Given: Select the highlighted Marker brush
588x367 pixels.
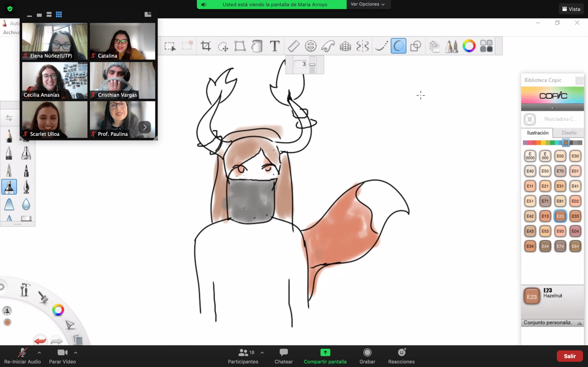Looking at the screenshot, I should coord(9,187).
